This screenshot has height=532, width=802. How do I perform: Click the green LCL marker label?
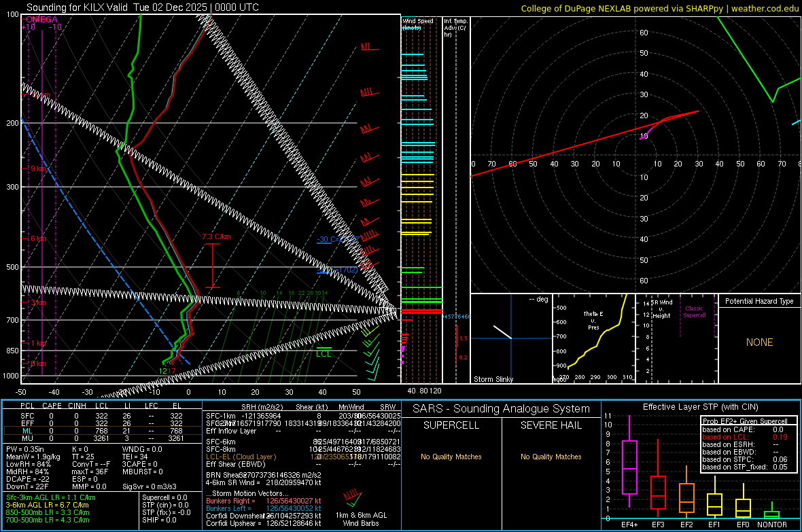(x=324, y=354)
